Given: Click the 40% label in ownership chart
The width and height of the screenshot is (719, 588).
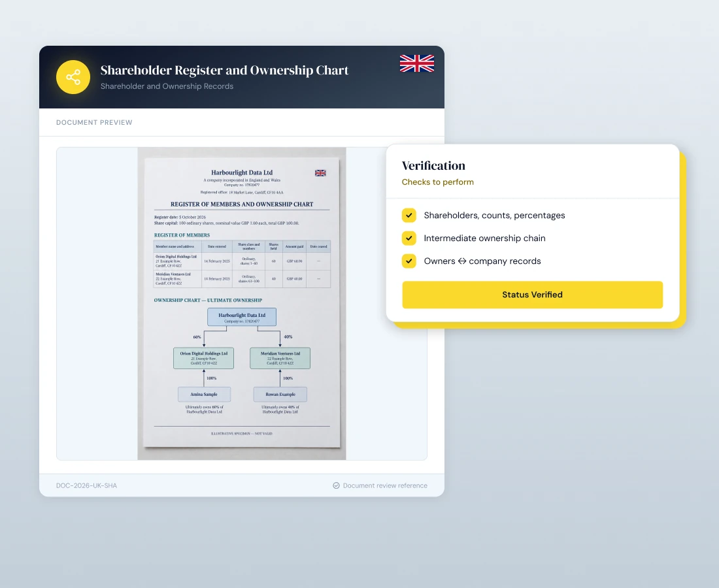Looking at the screenshot, I should pos(288,337).
